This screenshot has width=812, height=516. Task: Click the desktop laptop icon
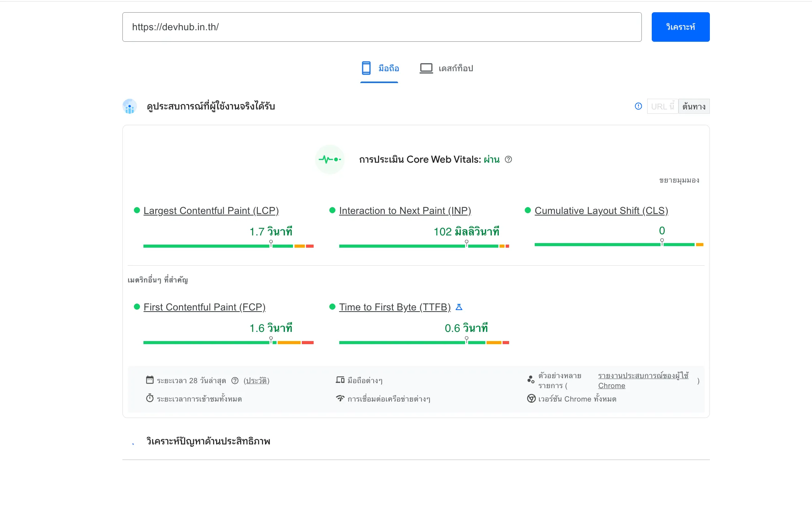click(x=426, y=68)
